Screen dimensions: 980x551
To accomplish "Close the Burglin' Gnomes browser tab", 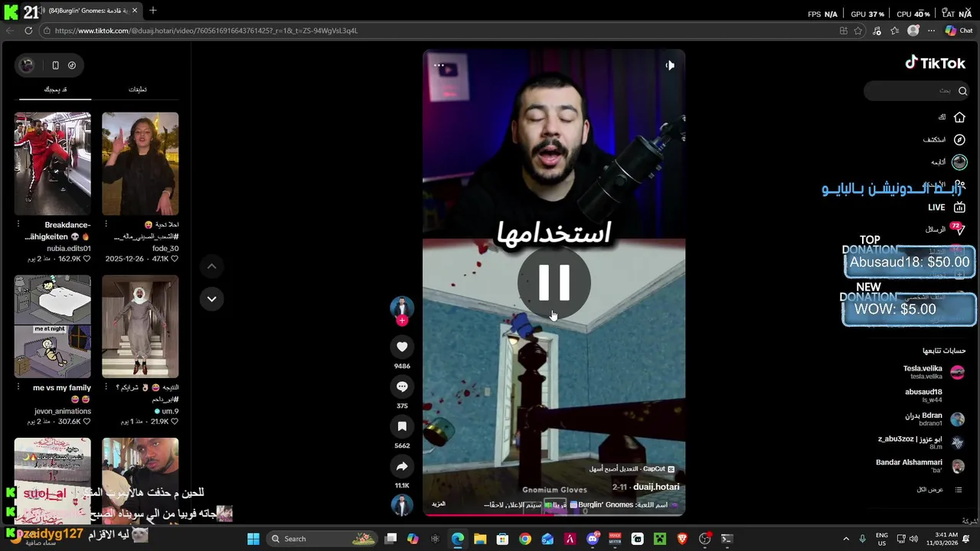I will 135,11.
